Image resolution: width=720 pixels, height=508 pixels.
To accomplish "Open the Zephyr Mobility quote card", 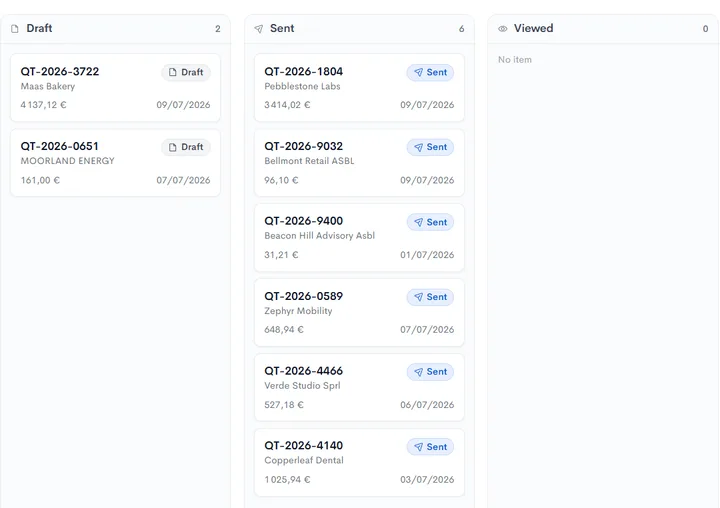I will click(359, 312).
